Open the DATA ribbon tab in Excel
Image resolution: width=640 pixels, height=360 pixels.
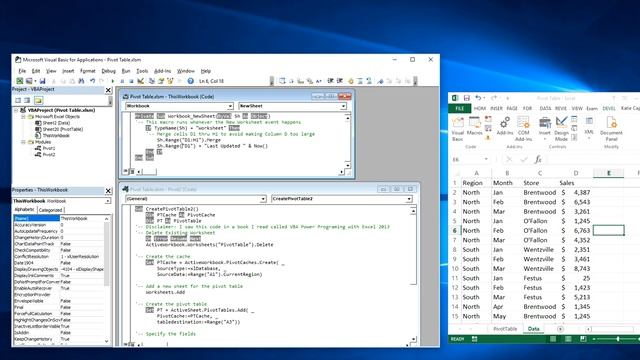[545, 109]
